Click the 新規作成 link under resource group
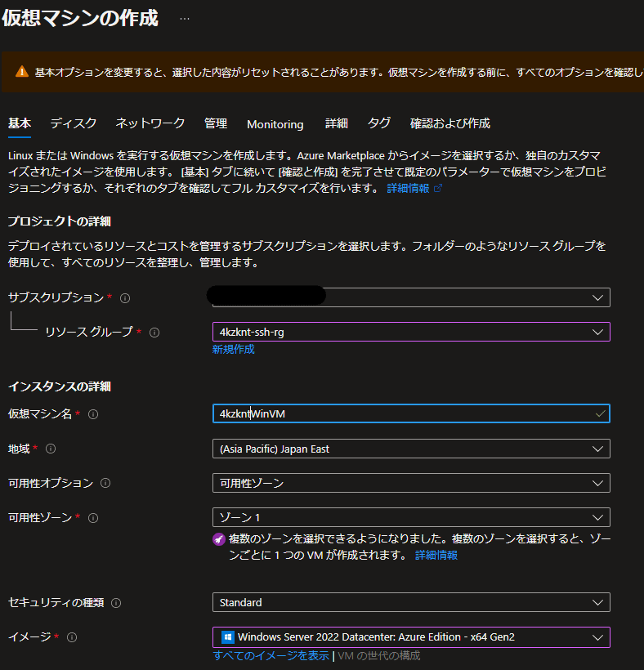 click(x=233, y=350)
